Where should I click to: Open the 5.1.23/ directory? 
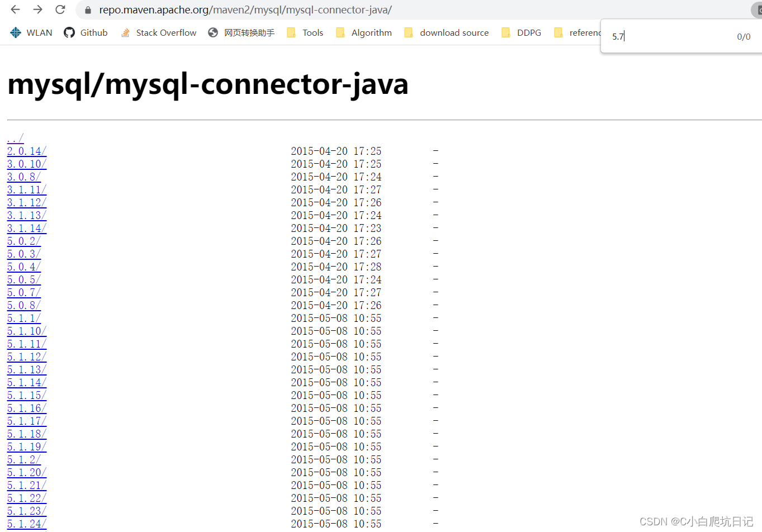tap(27, 511)
